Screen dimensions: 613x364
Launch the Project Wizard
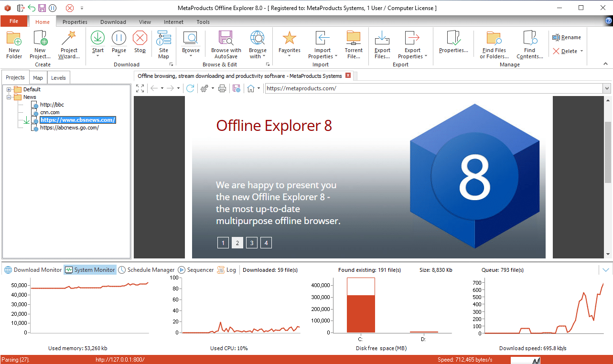pos(69,44)
